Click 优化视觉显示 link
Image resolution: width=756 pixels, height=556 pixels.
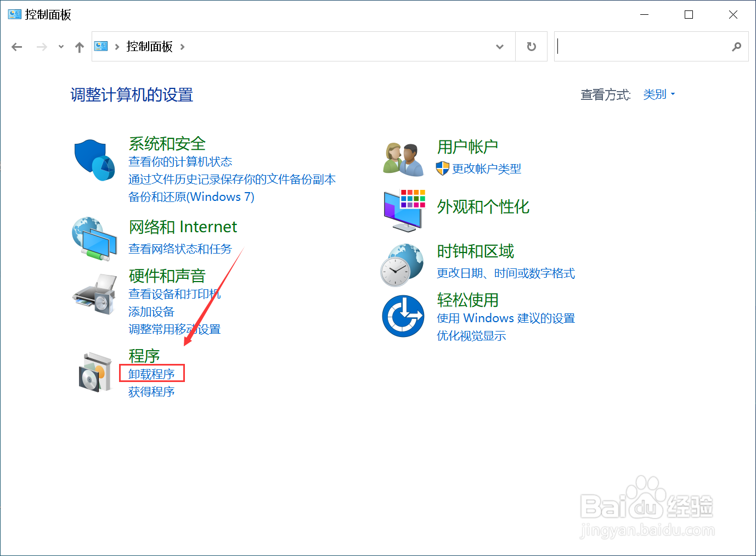pyautogui.click(x=471, y=336)
